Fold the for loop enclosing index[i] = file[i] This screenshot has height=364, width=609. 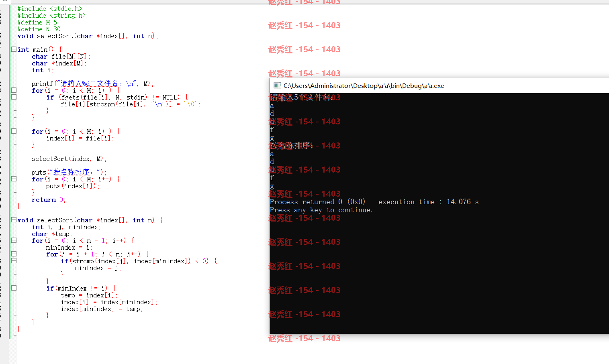(14, 131)
